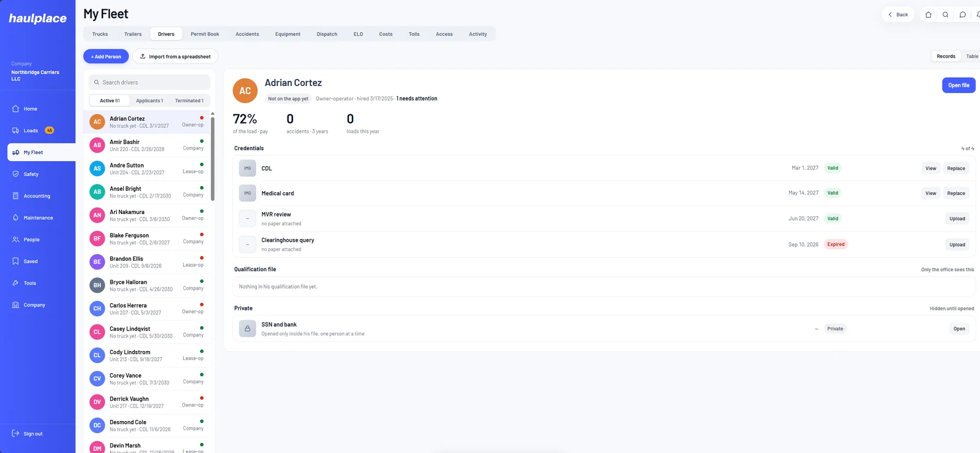
Task: Click Import from a spreadsheet
Action: pyautogui.click(x=175, y=57)
